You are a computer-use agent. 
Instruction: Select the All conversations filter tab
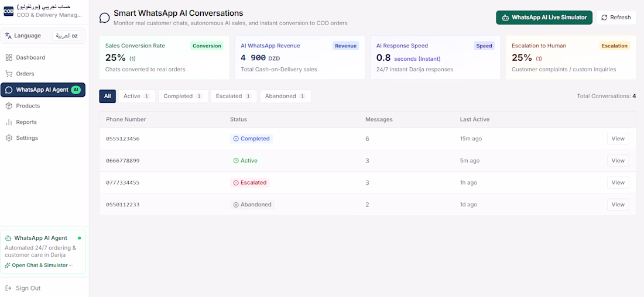(108, 96)
